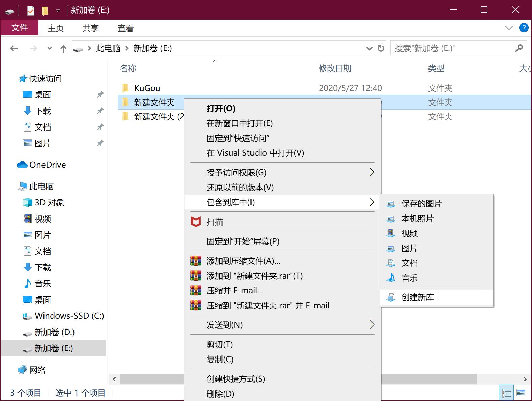Switch to the 查看 ribbon tab
The height and width of the screenshot is (401, 532).
126,28
